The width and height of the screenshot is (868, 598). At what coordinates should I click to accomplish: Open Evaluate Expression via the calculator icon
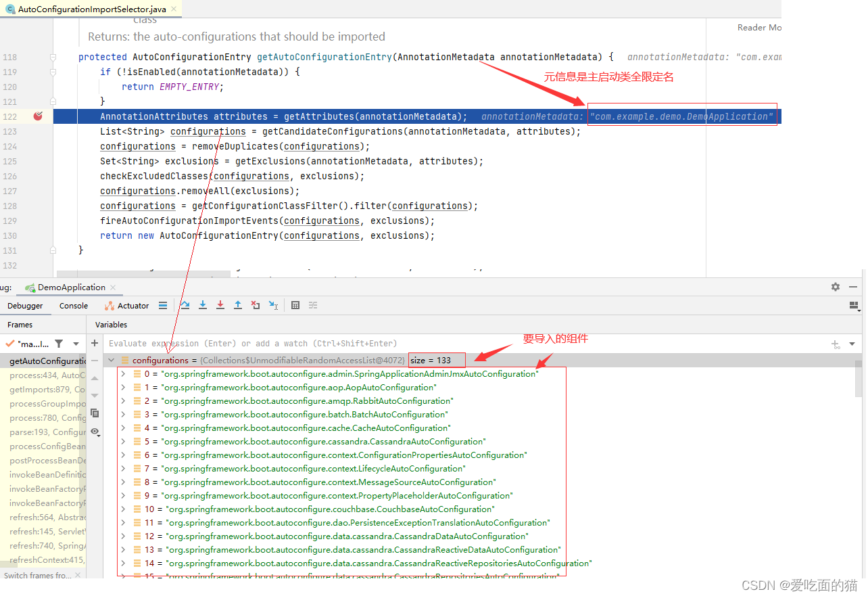pyautogui.click(x=295, y=305)
